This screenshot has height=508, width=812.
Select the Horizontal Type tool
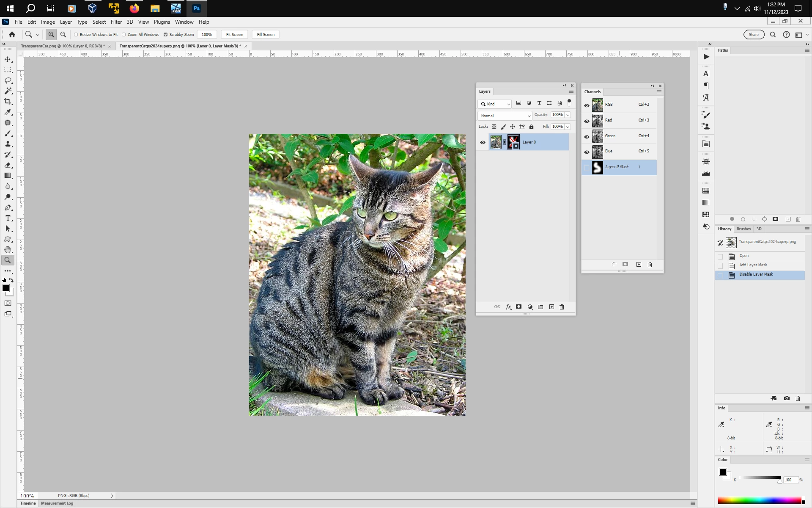[8, 218]
